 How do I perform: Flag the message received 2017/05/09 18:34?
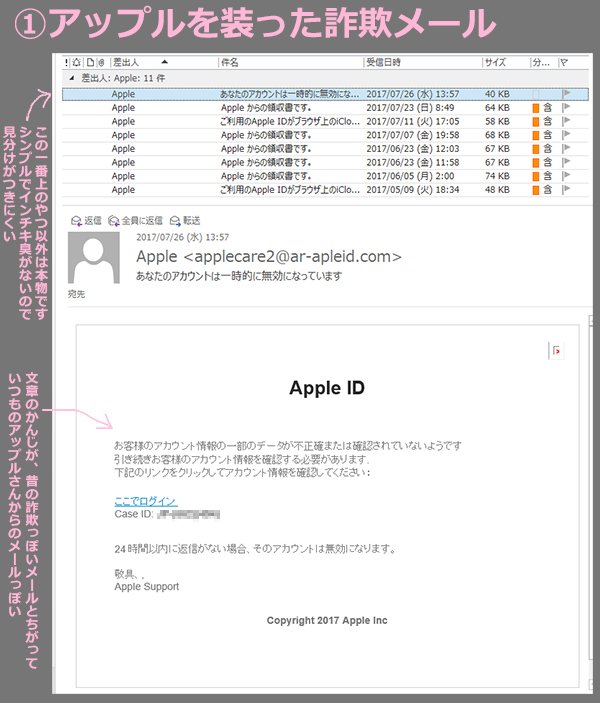566,190
